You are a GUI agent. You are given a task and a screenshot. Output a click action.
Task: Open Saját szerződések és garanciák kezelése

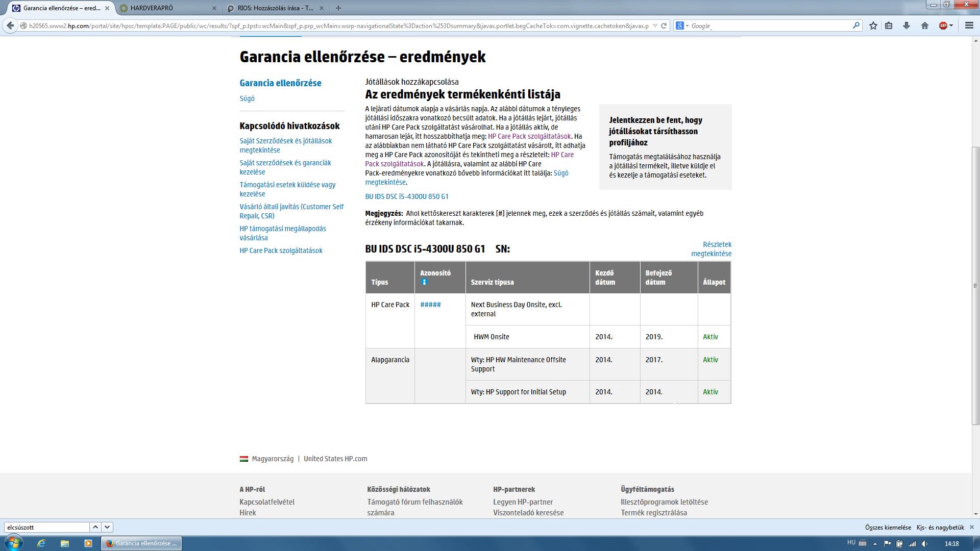[x=285, y=167]
